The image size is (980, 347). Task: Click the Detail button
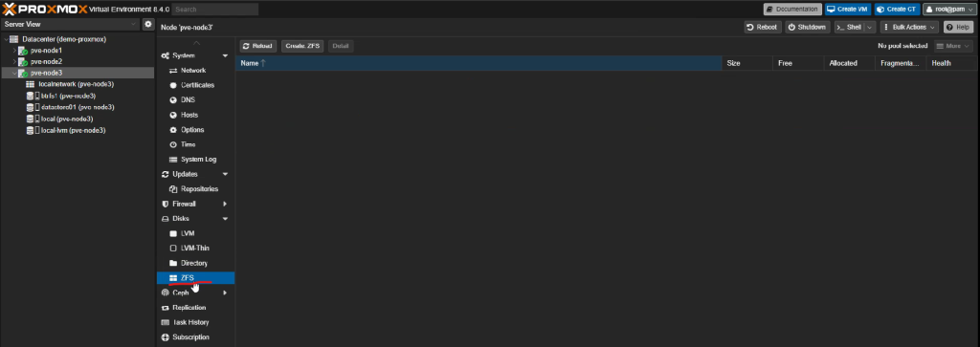click(x=341, y=46)
